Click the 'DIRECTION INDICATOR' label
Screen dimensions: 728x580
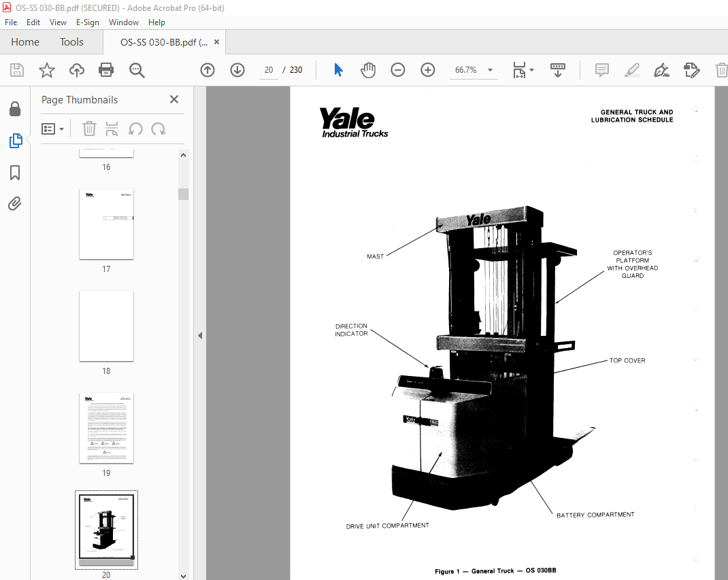click(x=351, y=330)
